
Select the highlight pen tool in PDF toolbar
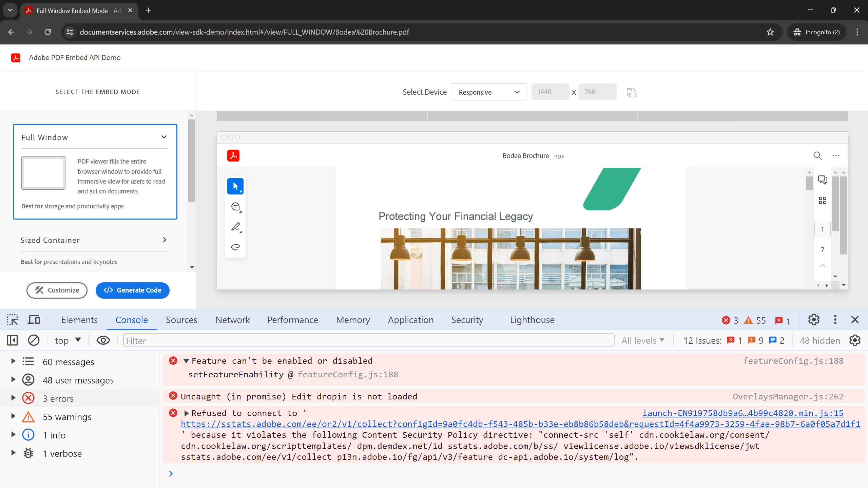pyautogui.click(x=235, y=227)
